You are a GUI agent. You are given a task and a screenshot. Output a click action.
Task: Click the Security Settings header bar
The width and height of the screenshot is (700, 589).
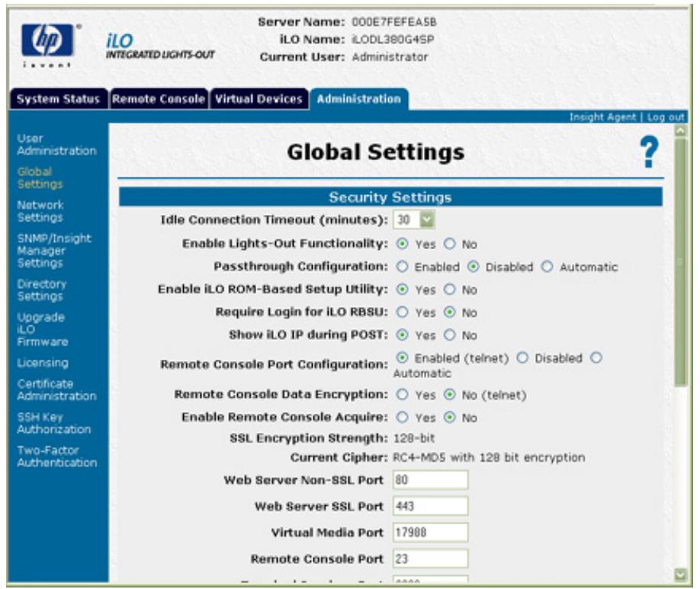pos(390,197)
